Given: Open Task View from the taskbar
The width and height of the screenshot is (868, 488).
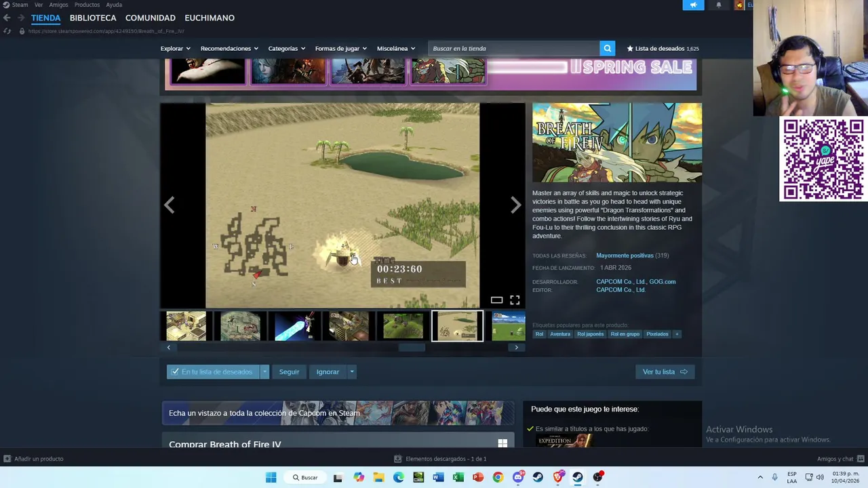Looking at the screenshot, I should click(338, 477).
